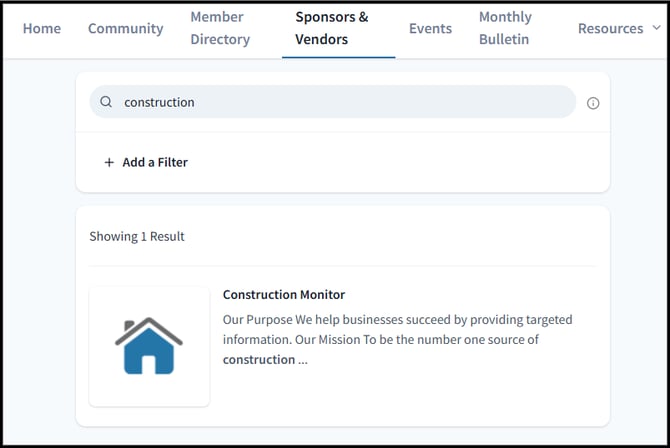The image size is (670, 448).
Task: Click the "Add a Filter" text button
Action: [155, 162]
